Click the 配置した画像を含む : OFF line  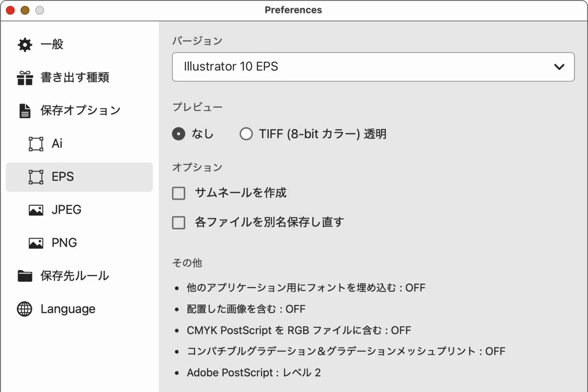[246, 309]
